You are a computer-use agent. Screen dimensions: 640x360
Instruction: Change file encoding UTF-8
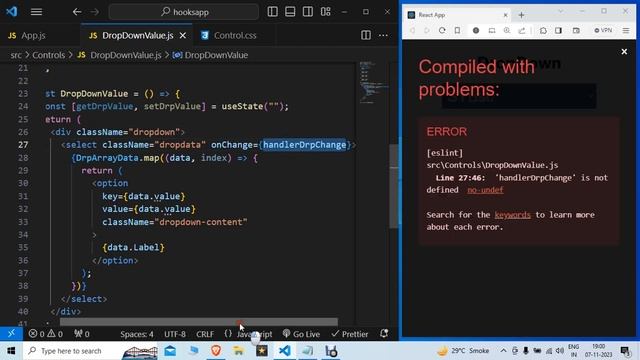[175, 334]
